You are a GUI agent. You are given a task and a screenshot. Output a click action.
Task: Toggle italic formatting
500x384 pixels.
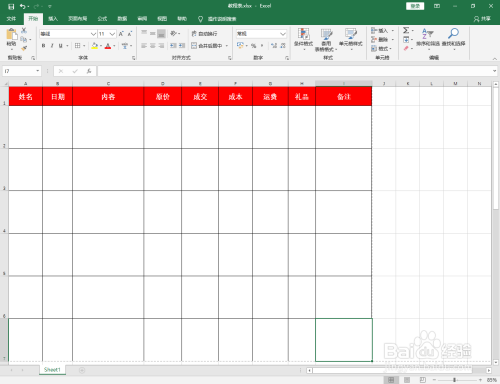pyautogui.click(x=52, y=46)
